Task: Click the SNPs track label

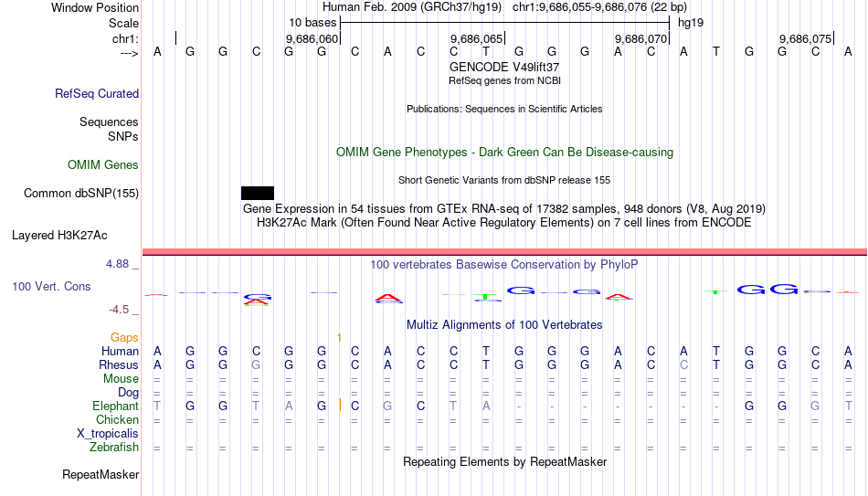Action: [123, 136]
